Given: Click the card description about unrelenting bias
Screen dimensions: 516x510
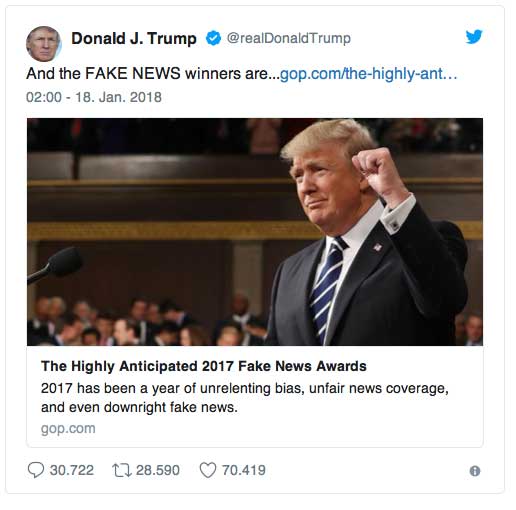Looking at the screenshot, I should (x=245, y=398).
